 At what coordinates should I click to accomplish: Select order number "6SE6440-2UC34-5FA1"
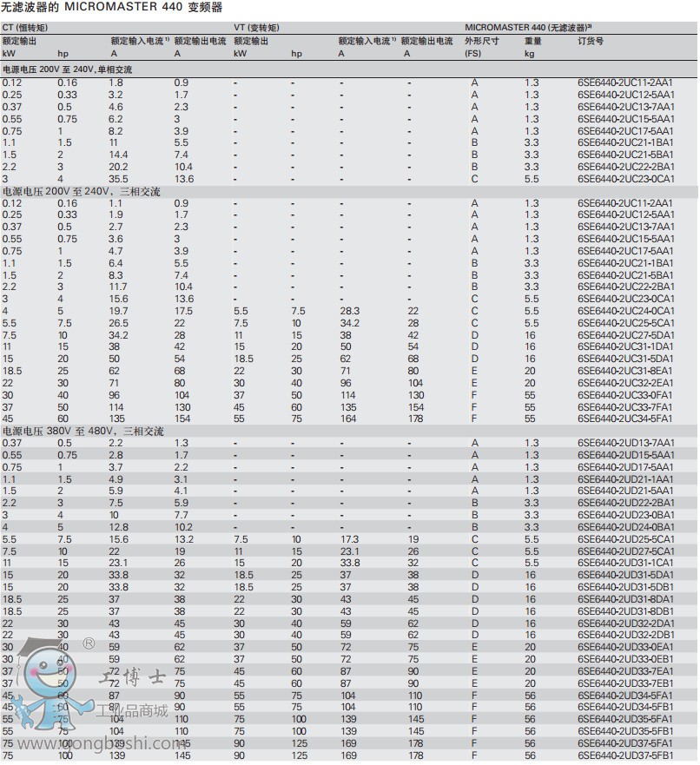click(x=625, y=419)
